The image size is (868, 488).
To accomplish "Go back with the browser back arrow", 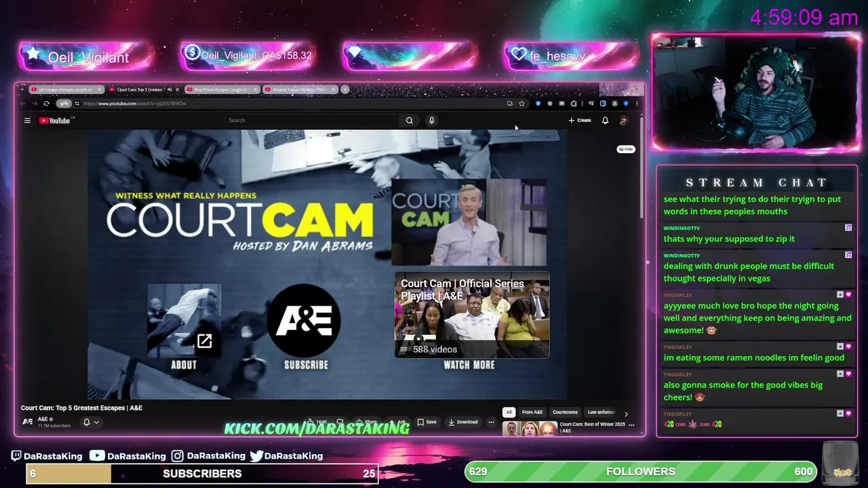I will tap(23, 104).
